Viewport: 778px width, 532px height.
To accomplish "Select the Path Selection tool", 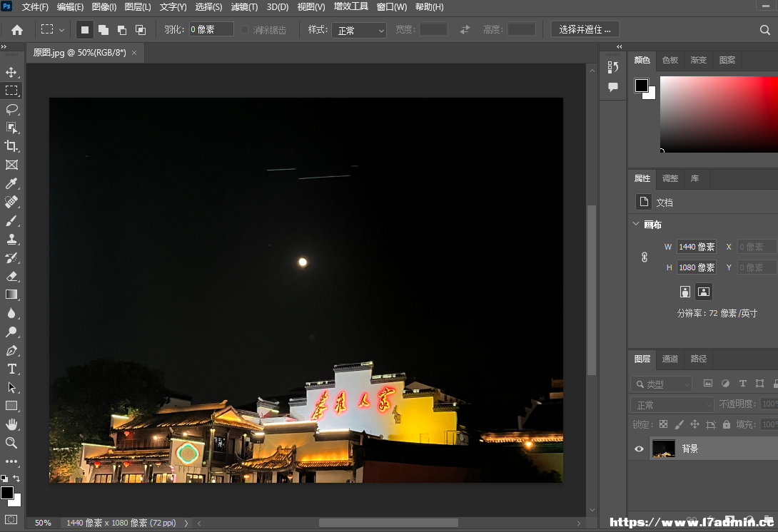I will [x=11, y=387].
